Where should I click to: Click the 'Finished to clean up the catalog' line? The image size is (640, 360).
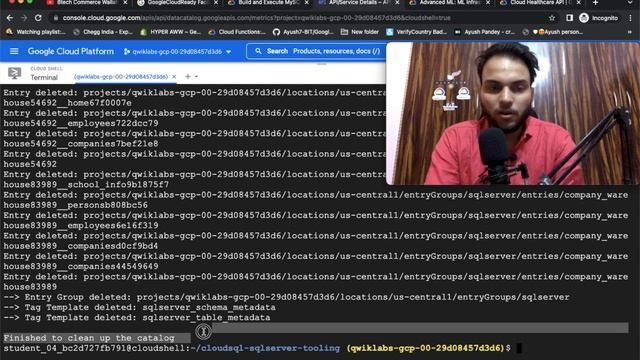point(89,338)
